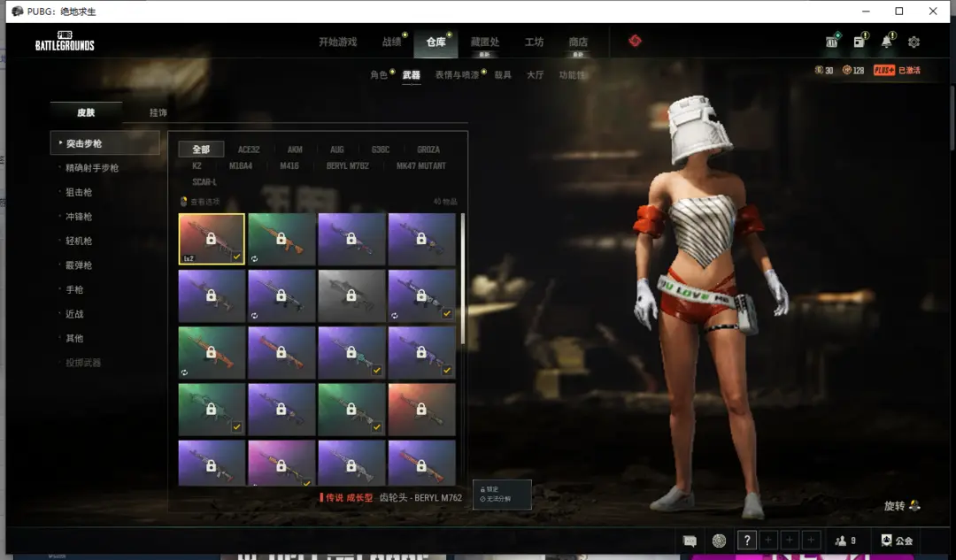Filter skins by BERYL M762

348,165
